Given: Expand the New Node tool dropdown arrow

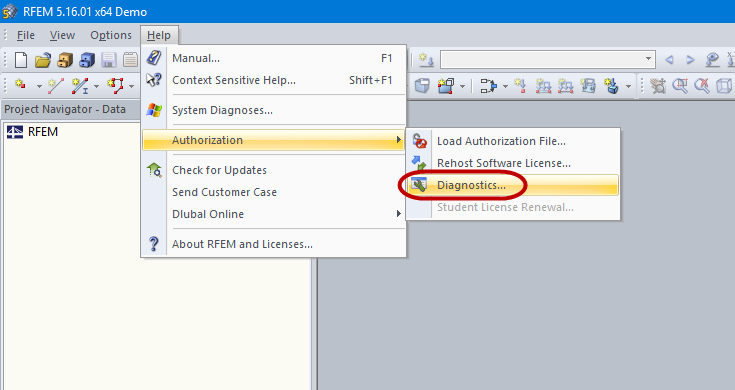Looking at the screenshot, I should 39,86.
